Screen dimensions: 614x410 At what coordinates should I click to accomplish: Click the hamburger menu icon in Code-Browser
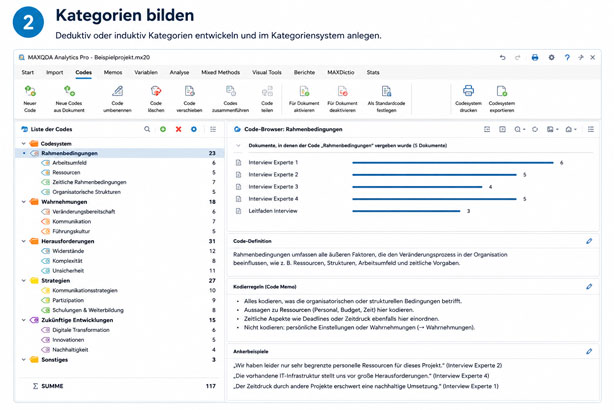(x=591, y=129)
